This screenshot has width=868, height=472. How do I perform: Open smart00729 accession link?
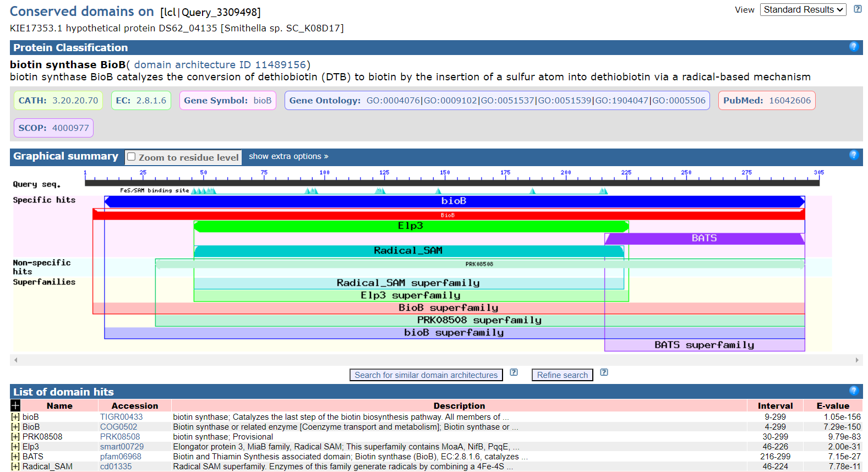(122, 447)
